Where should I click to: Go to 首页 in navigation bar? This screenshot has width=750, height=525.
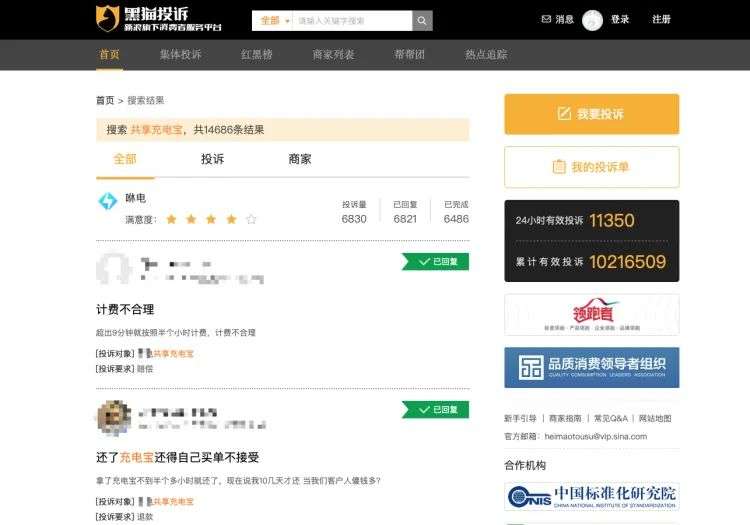pos(109,55)
